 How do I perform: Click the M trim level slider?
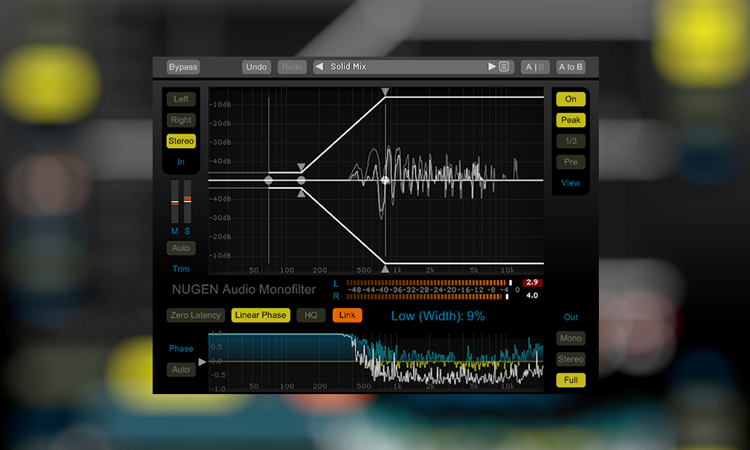point(174,204)
